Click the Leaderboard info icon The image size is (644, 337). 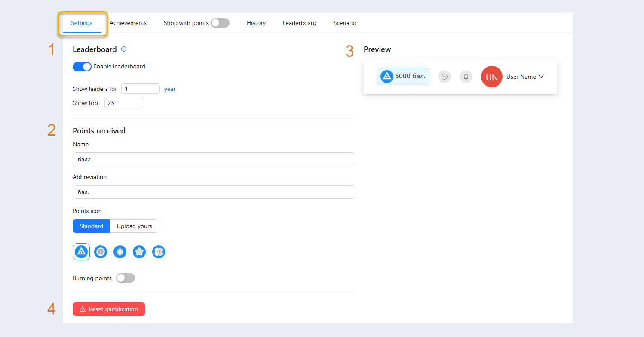pyautogui.click(x=124, y=49)
